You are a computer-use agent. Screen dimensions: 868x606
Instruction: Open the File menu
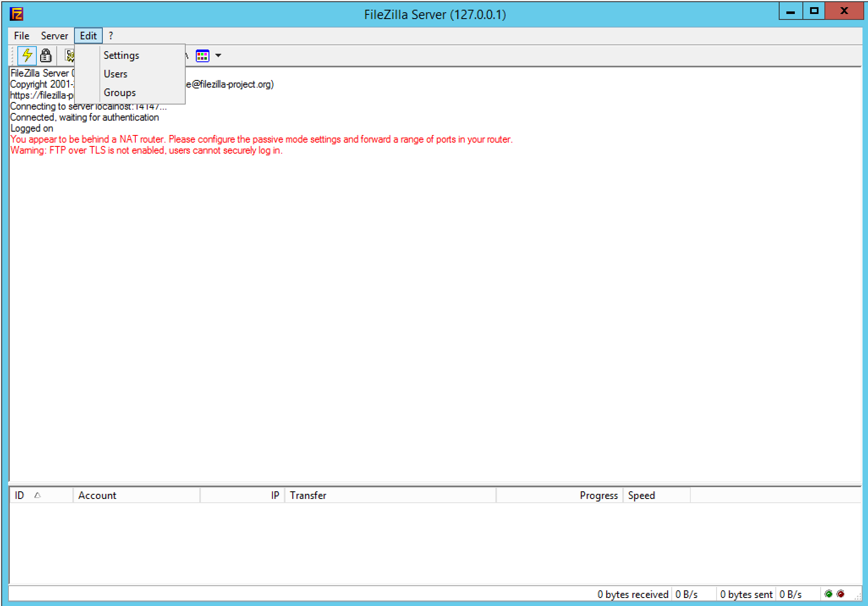tap(22, 36)
